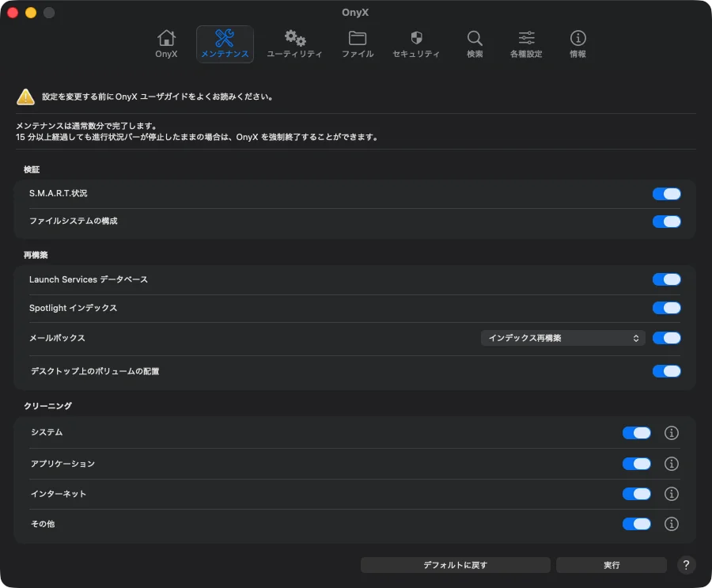Disable システム cleaning switch

tap(636, 433)
